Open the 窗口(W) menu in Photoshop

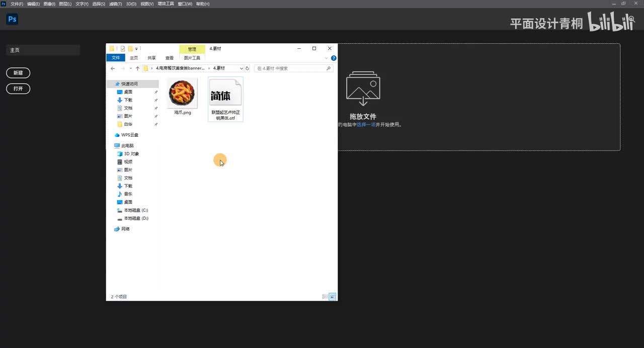pyautogui.click(x=185, y=4)
